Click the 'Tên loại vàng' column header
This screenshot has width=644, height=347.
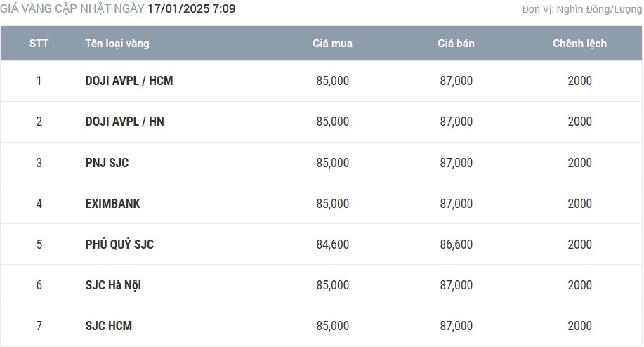click(x=117, y=44)
